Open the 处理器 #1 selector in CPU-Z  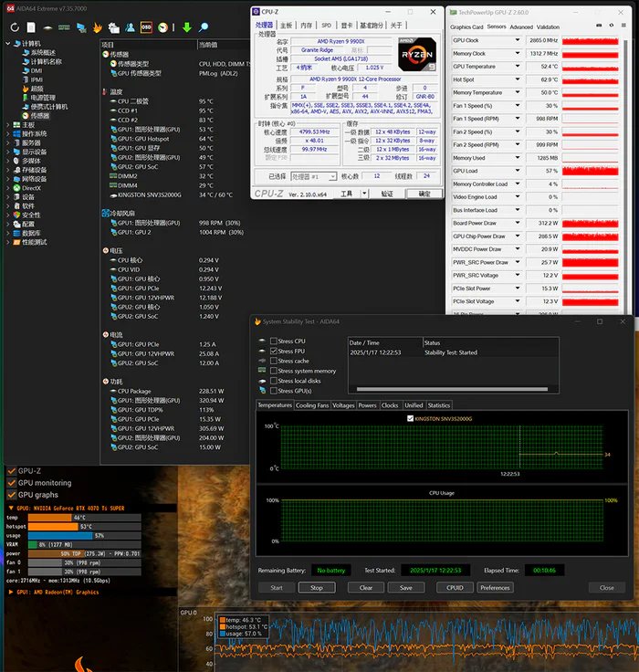[x=314, y=176]
